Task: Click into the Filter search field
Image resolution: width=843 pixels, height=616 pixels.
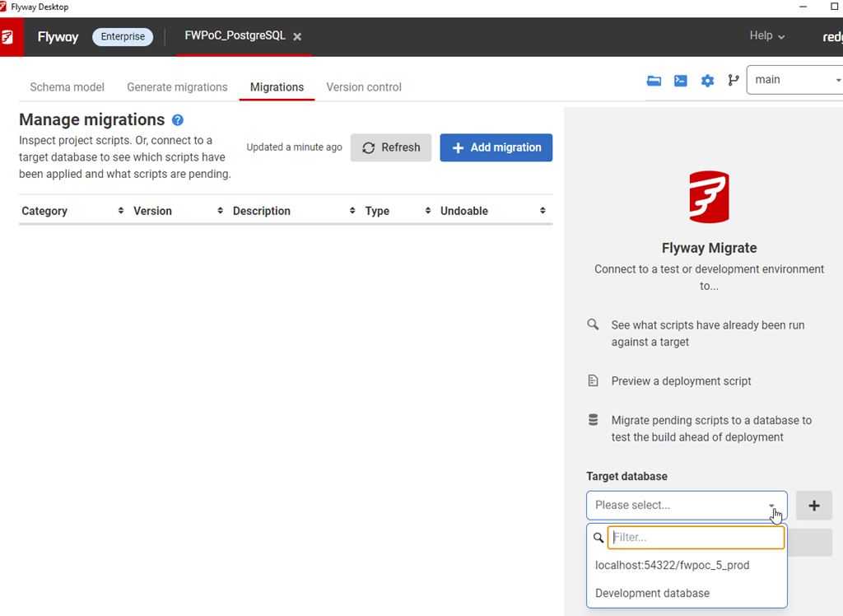Action: point(696,538)
